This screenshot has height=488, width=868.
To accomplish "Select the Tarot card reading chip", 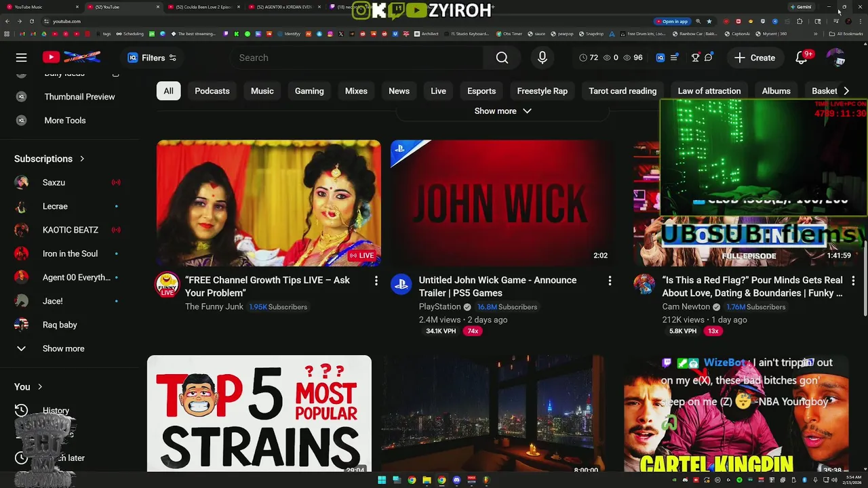I will (x=623, y=91).
